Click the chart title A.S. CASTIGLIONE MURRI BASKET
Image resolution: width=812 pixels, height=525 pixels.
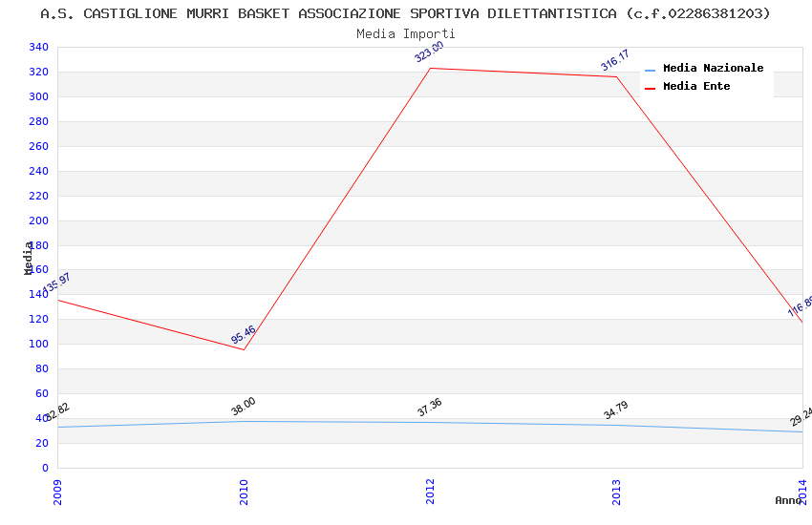coord(405,13)
